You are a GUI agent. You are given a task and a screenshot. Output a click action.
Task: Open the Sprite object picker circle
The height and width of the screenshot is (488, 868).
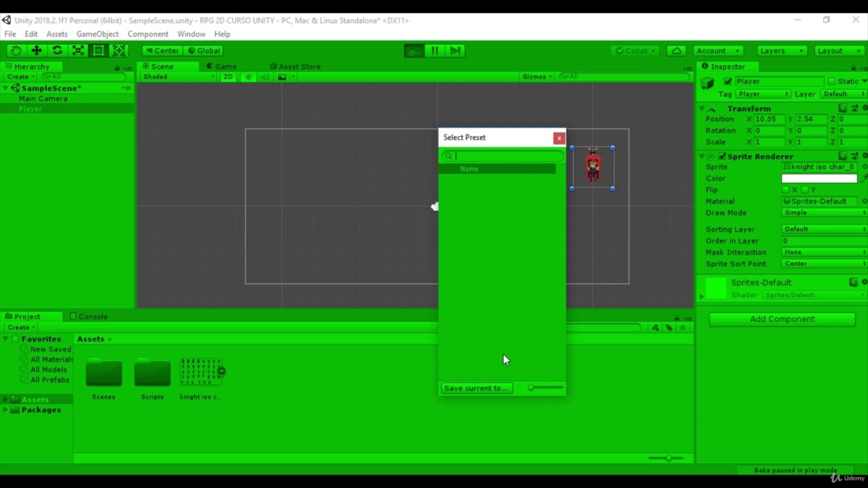tap(865, 167)
